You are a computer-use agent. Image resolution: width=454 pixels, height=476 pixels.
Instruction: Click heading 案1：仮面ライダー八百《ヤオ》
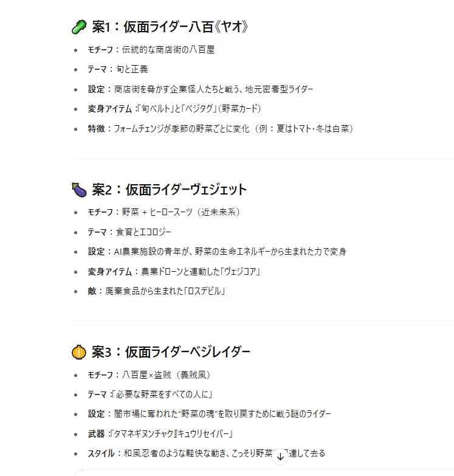pyautogui.click(x=170, y=27)
